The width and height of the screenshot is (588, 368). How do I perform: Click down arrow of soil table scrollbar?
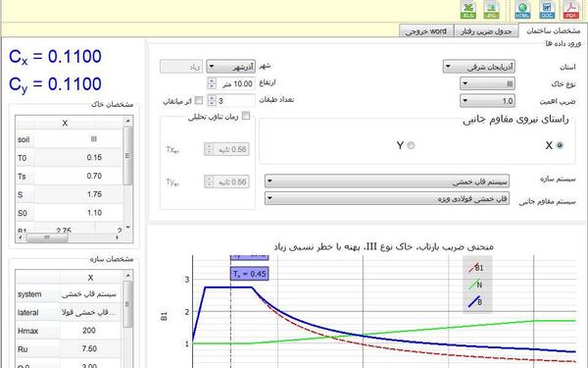(127, 228)
